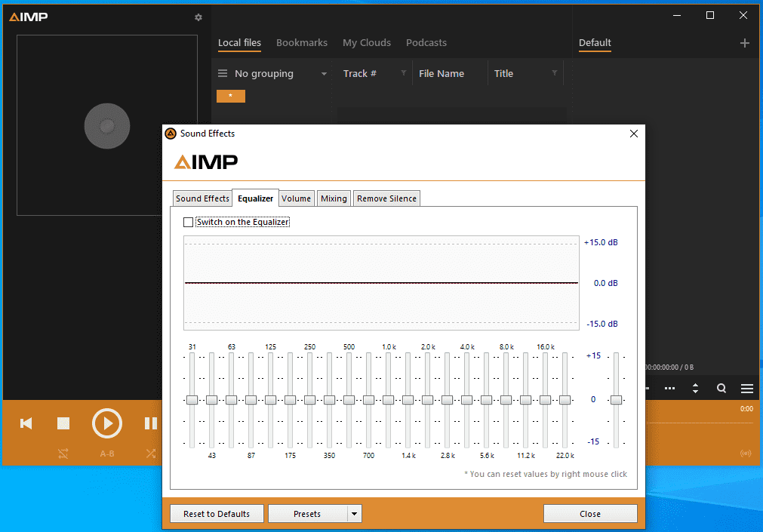Maximize the AIMP main window
This screenshot has height=532, width=763.
[710, 16]
